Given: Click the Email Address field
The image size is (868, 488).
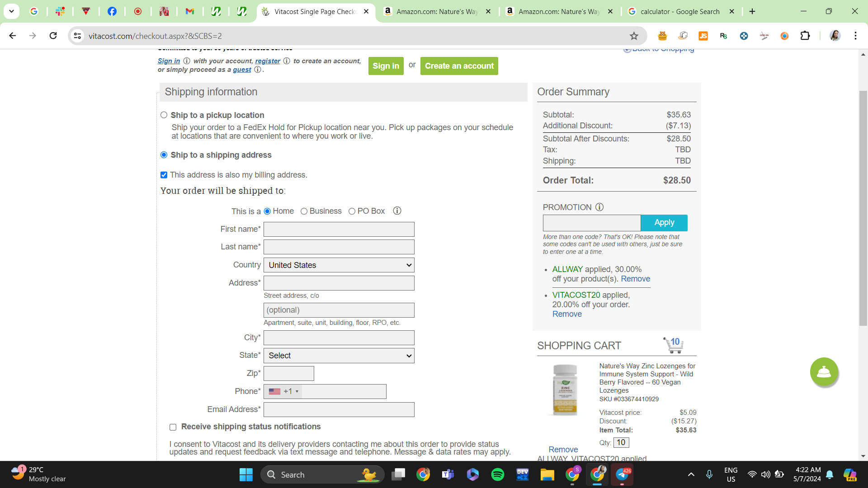Looking at the screenshot, I should click(339, 409).
